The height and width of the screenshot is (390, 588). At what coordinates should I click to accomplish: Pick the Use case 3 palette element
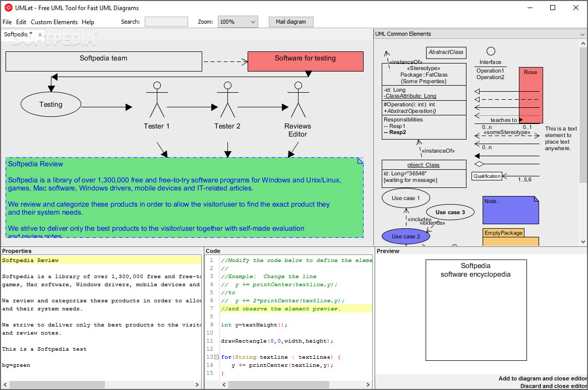point(450,213)
